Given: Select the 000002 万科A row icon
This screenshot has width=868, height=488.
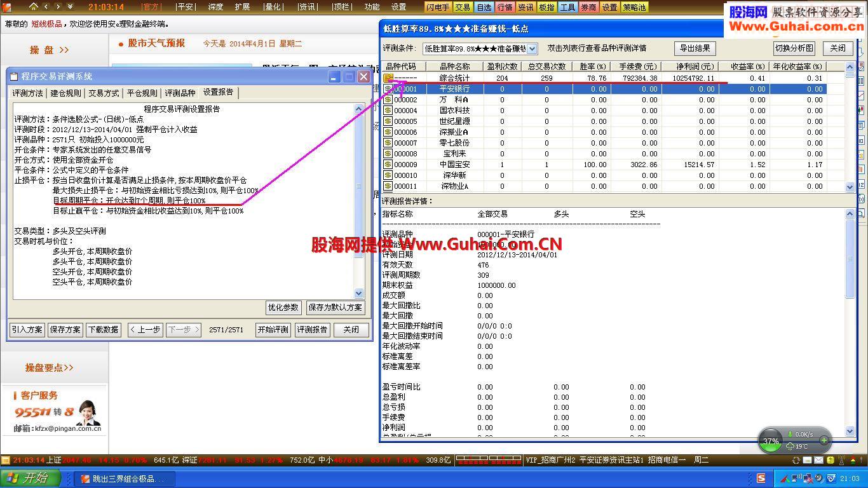Looking at the screenshot, I should click(388, 100).
